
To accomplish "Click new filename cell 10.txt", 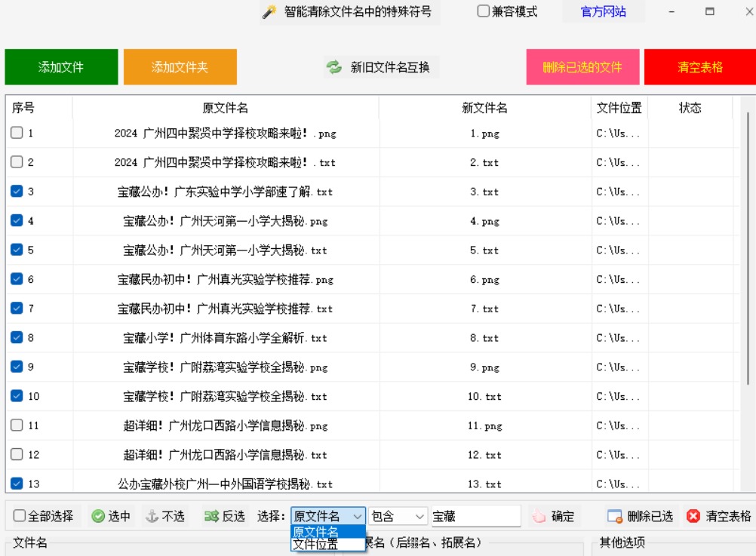I will coord(484,396).
